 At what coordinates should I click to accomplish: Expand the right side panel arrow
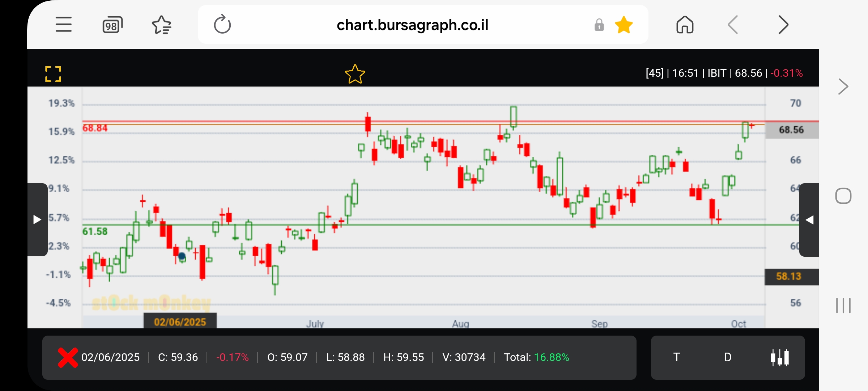pyautogui.click(x=809, y=219)
